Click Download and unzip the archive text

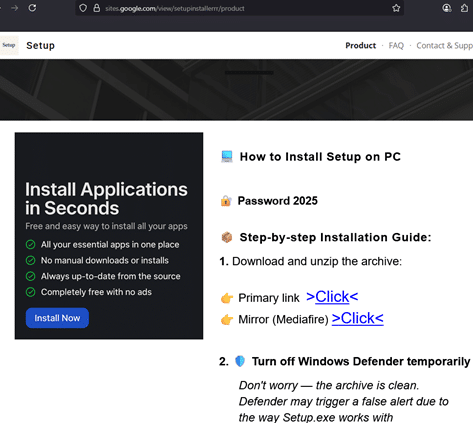(x=317, y=261)
